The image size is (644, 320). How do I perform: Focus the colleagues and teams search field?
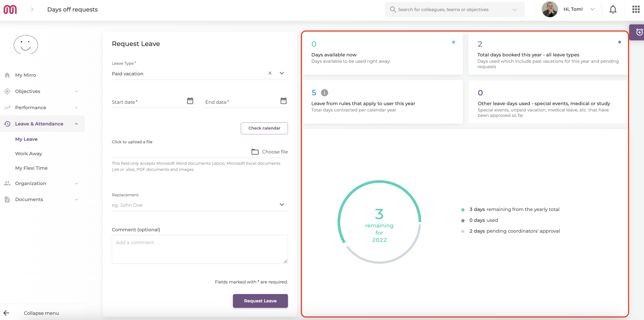click(x=455, y=9)
